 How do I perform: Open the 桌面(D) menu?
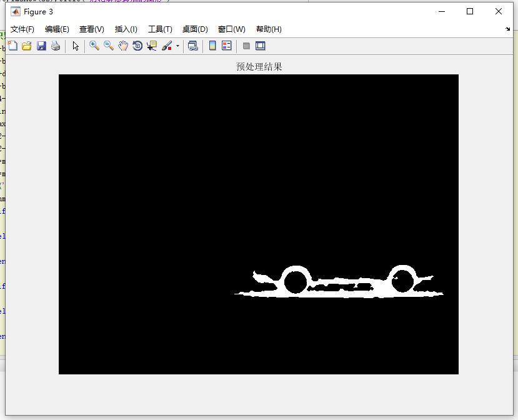[x=195, y=29]
